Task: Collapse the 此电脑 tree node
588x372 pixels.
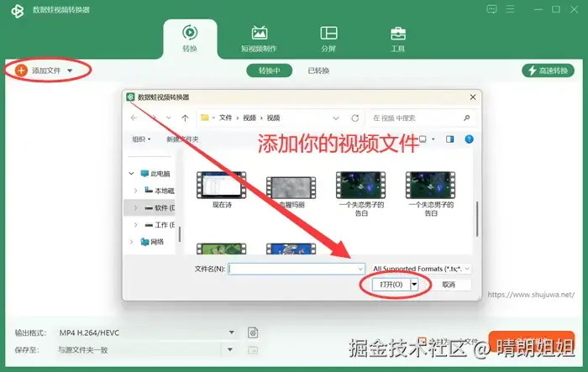Action: [x=131, y=174]
